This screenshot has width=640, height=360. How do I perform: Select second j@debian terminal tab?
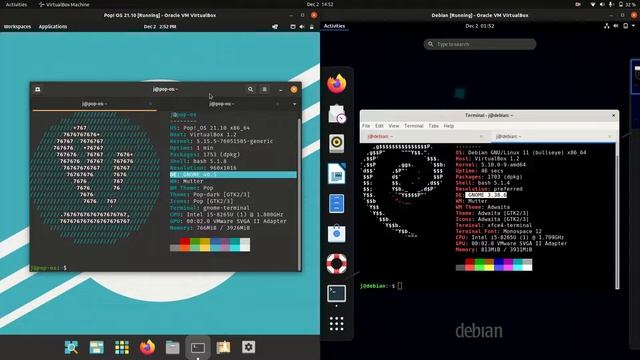click(x=552, y=136)
